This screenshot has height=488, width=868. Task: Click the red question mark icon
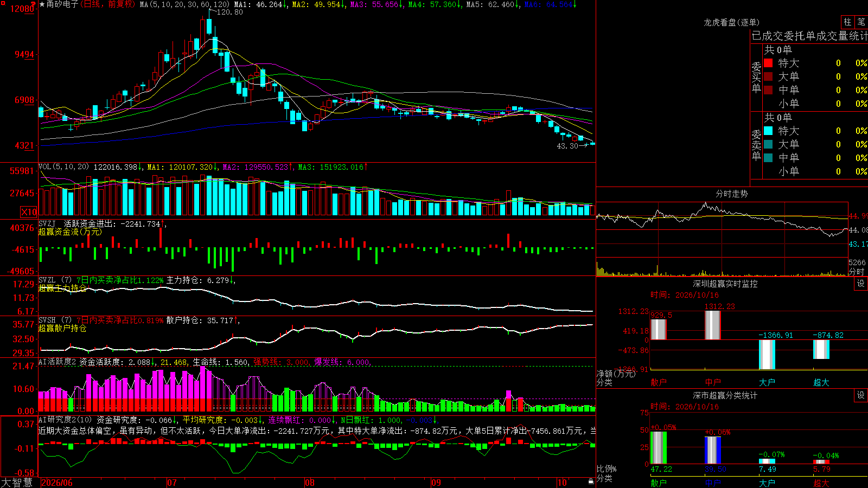pyautogui.click(x=34, y=4)
